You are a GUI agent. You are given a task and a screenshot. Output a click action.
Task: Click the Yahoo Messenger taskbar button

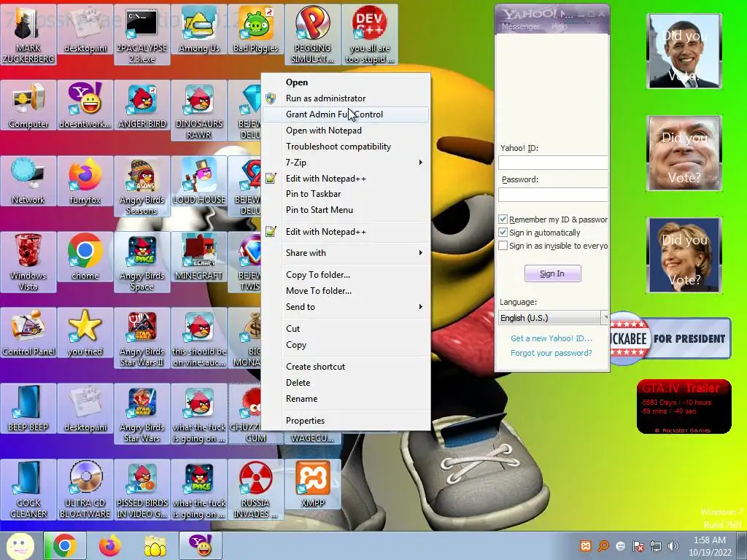click(201, 545)
